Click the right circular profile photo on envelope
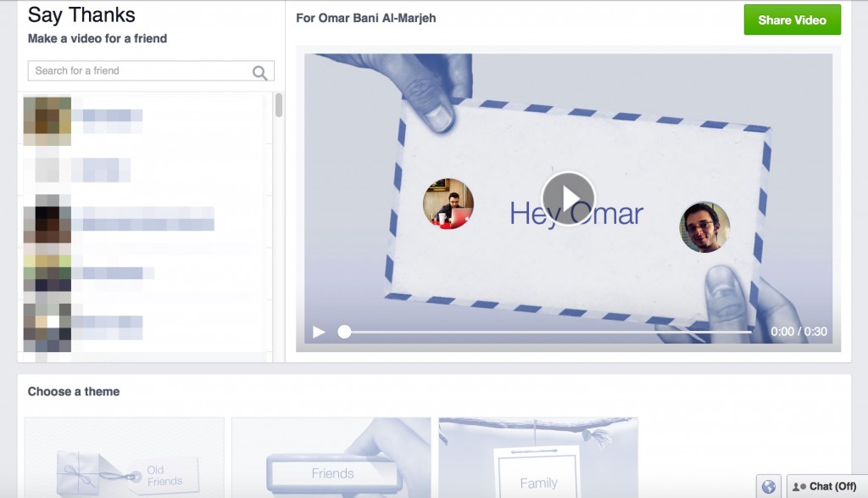 pos(704,227)
